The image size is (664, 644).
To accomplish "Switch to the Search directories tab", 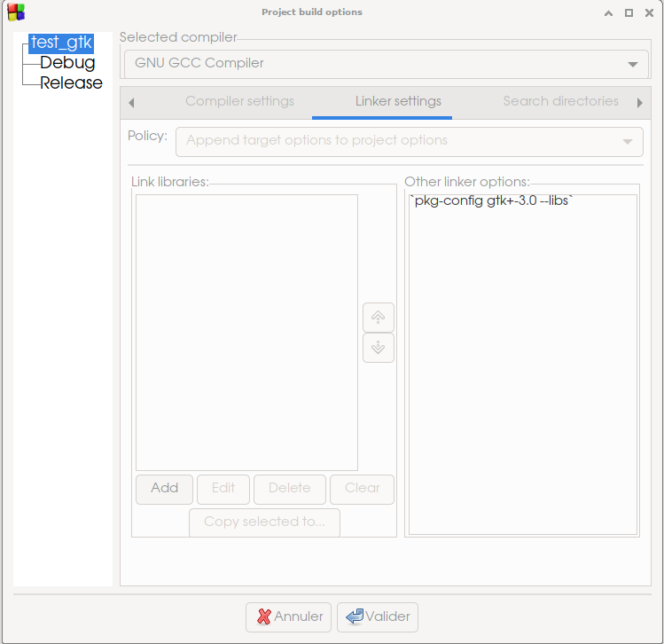I will pyautogui.click(x=560, y=101).
